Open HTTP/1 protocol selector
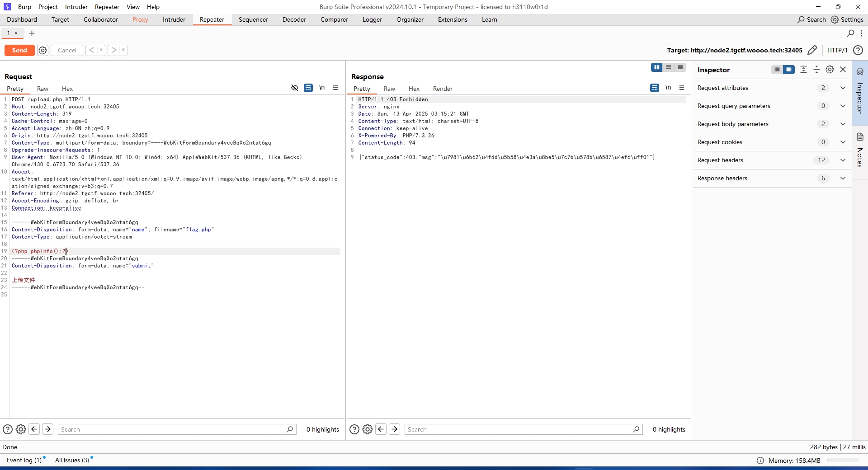Screen dimensions: 868x470 pyautogui.click(x=837, y=50)
